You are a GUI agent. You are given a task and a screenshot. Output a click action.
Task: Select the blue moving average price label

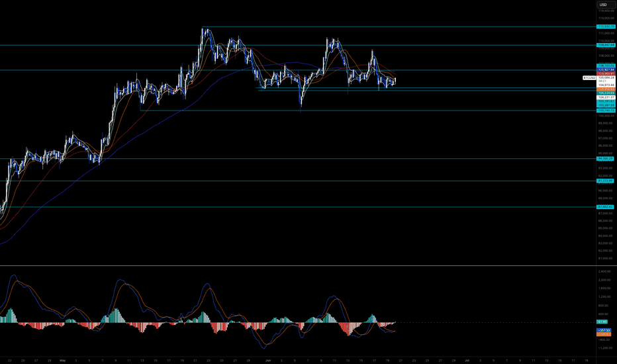click(x=606, y=69)
